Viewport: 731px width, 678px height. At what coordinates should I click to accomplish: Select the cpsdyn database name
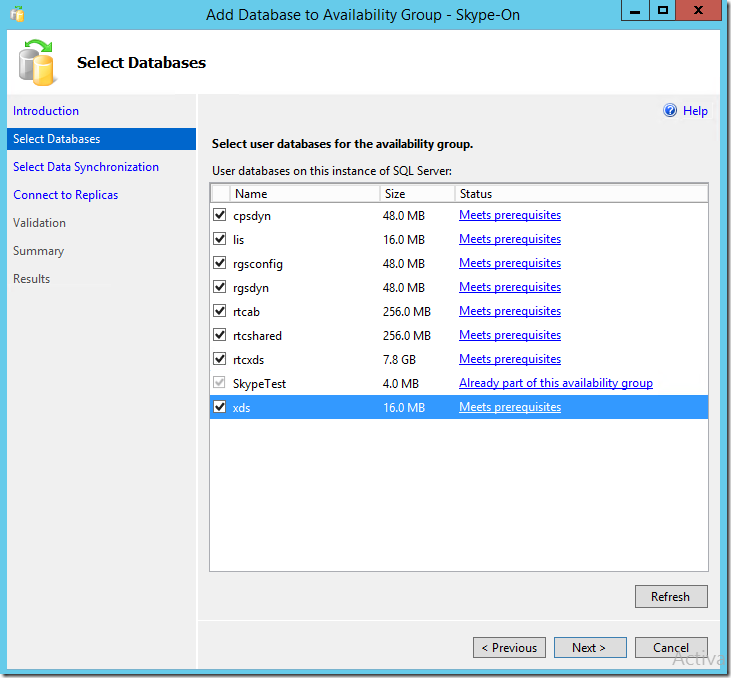pyautogui.click(x=252, y=216)
